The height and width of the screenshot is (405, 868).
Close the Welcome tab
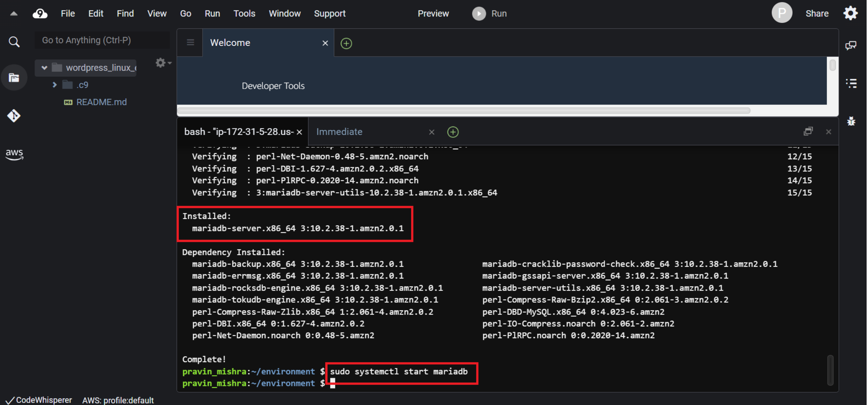coord(325,43)
